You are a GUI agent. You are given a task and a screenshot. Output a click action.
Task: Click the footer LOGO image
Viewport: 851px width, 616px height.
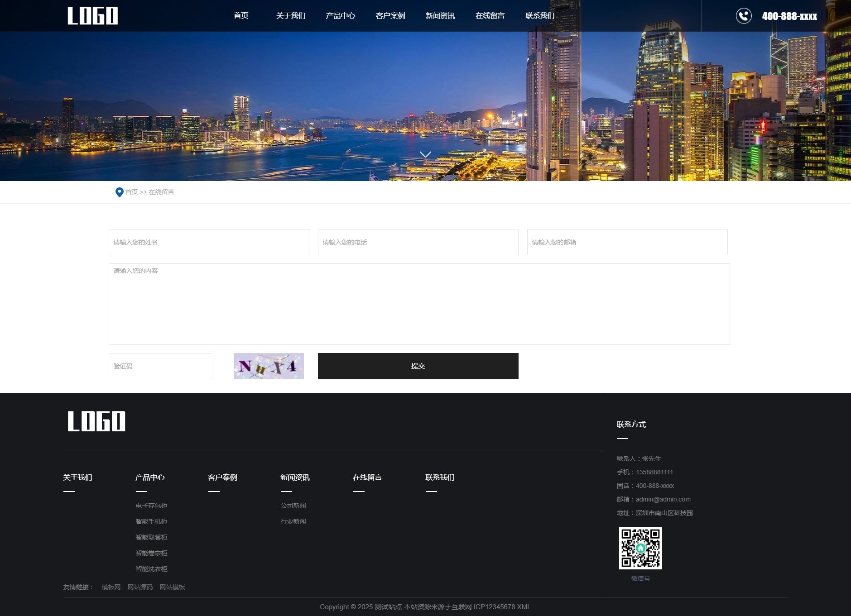click(96, 421)
